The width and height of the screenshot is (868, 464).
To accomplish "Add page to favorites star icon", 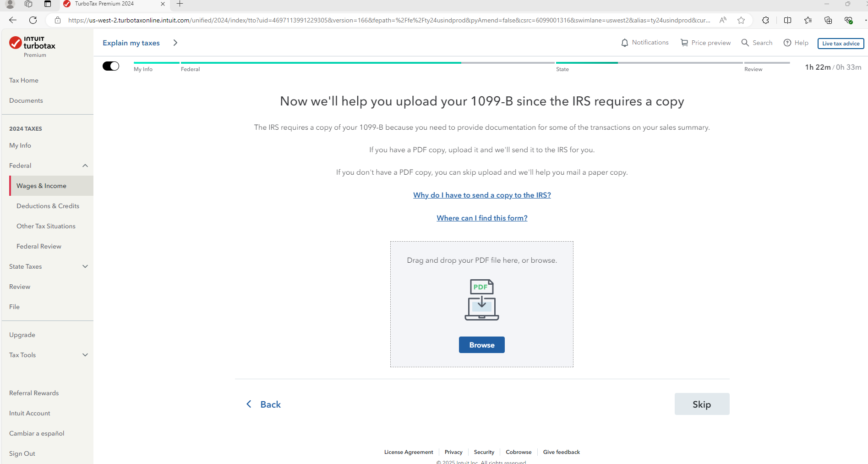I will coord(741,20).
